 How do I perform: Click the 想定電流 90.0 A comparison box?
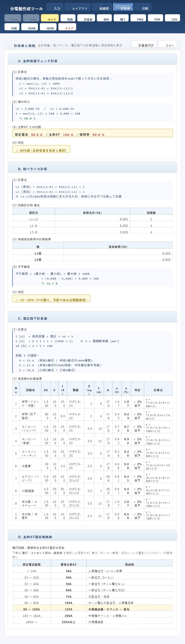[92, 133]
